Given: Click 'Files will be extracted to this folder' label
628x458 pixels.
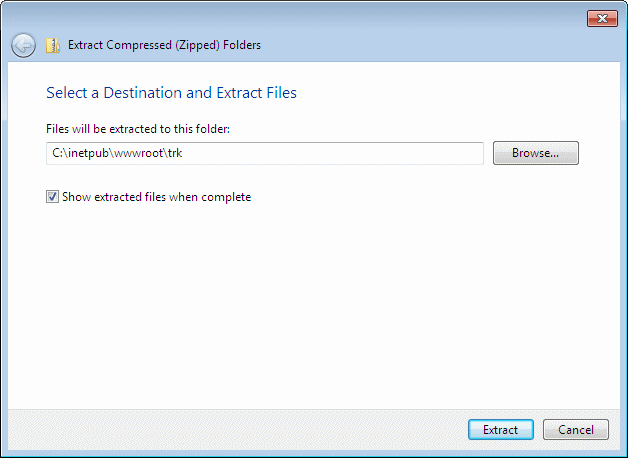Looking at the screenshot, I should 138,129.
